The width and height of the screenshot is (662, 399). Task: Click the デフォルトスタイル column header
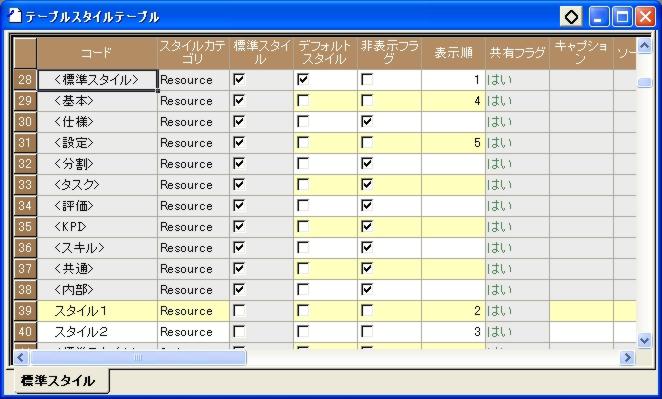click(326, 53)
